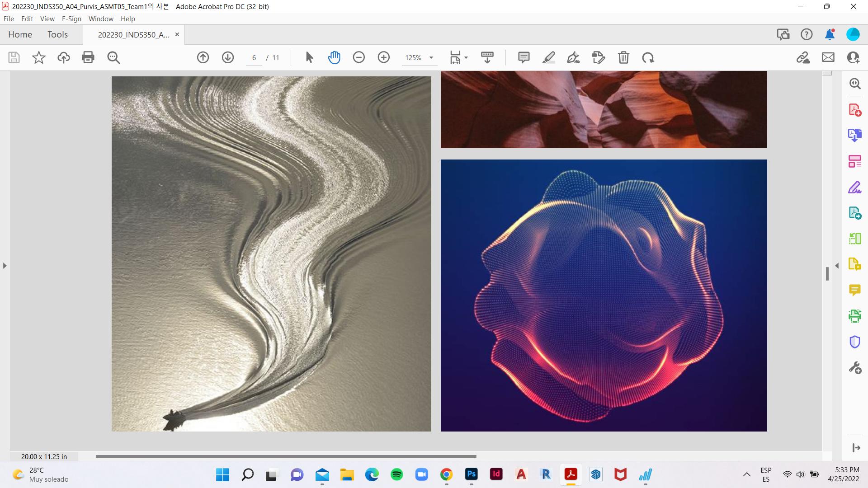Go to the Home view
This screenshot has height=488, width=868.
20,34
